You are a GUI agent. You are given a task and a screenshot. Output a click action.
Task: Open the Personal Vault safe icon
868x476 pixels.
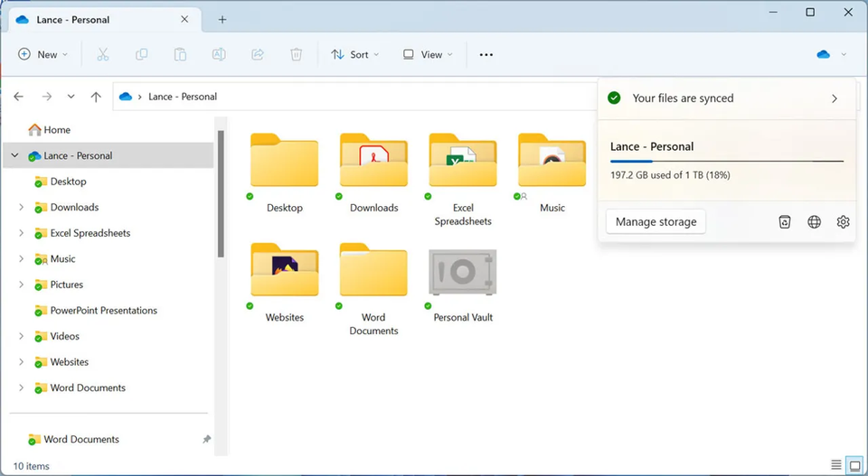point(462,273)
